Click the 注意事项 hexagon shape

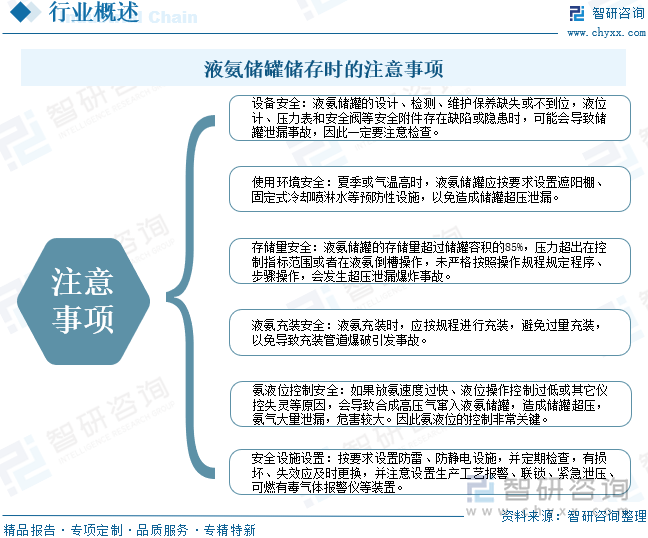pyautogui.click(x=83, y=301)
